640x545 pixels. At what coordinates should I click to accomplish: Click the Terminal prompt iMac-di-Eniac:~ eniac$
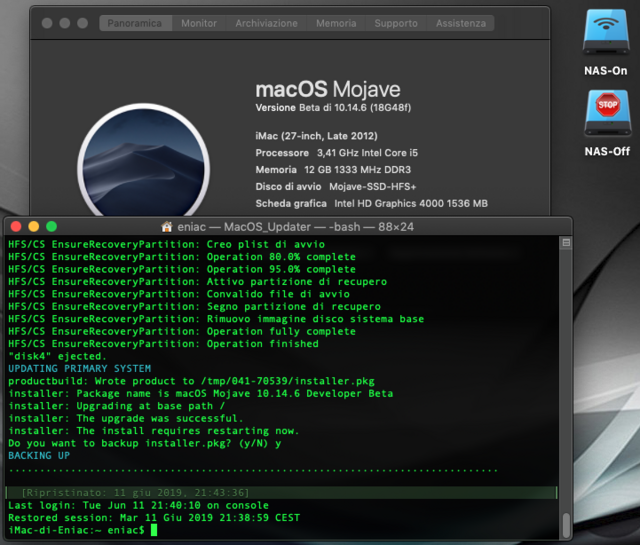(x=76, y=530)
